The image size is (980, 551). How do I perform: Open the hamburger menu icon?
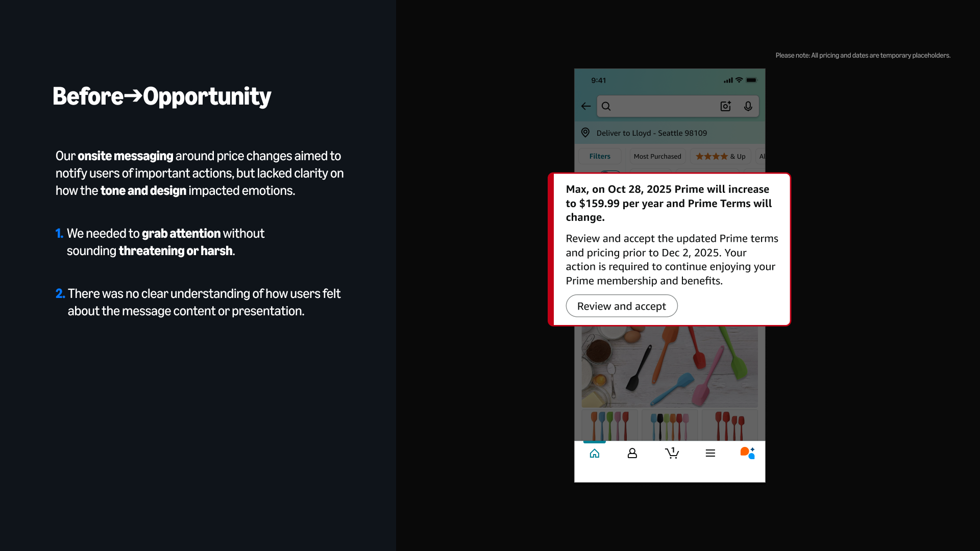710,453
